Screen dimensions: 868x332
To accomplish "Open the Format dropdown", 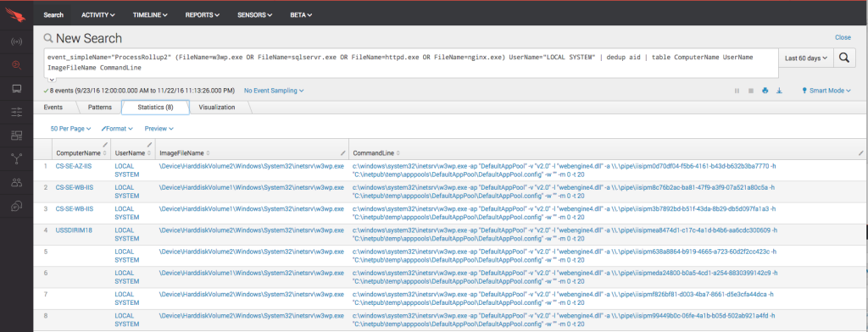I will pos(117,129).
